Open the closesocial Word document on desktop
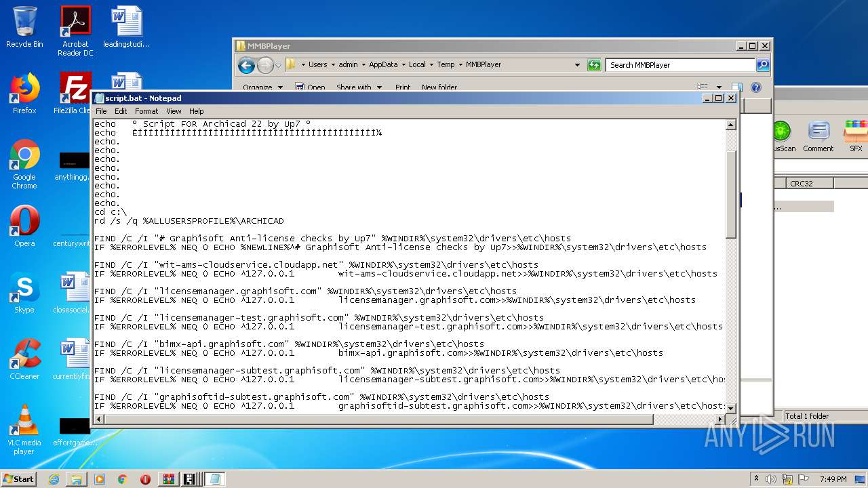Screen dimensions: 868x488 pyautogui.click(x=72, y=293)
